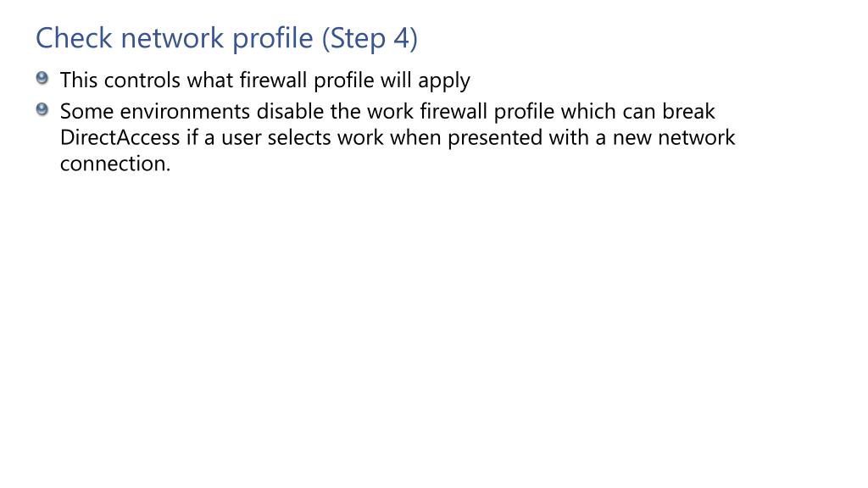This screenshot has width=868, height=488.
Task: Click the word 'apply' in the first bullet
Action: (444, 81)
